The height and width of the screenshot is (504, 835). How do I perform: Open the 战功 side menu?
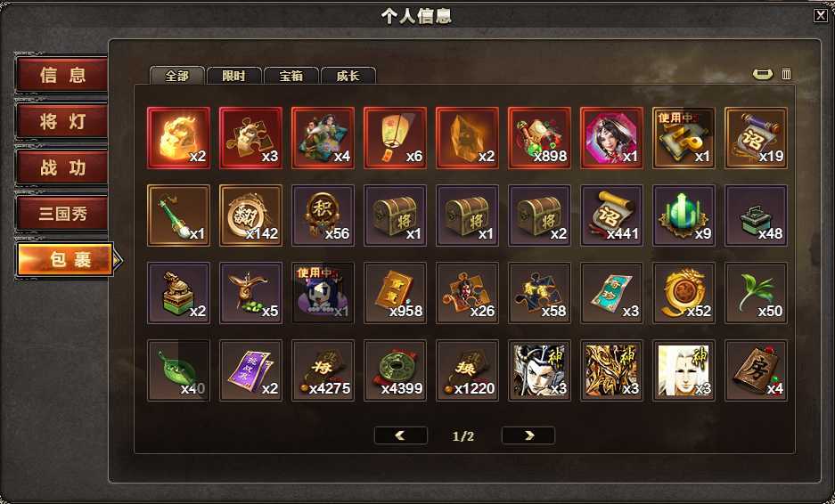click(x=61, y=167)
